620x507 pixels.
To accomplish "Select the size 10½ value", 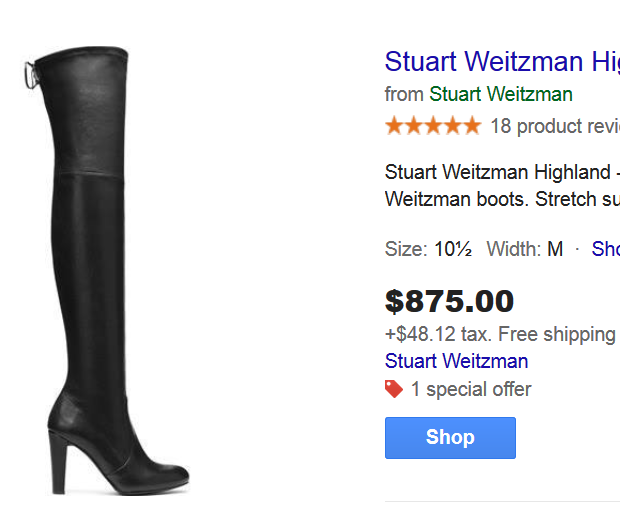I will tap(452, 249).
